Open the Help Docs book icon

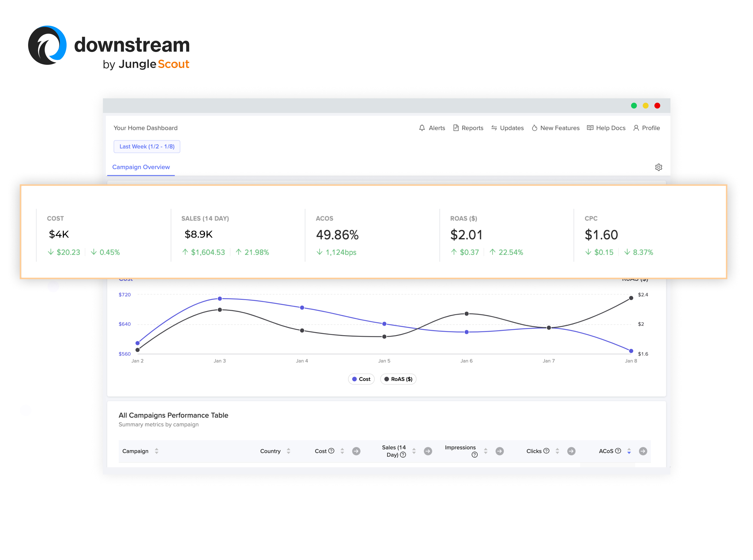point(590,128)
